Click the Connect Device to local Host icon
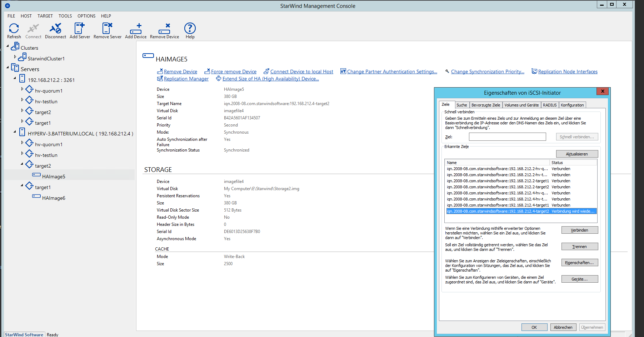 [266, 71]
